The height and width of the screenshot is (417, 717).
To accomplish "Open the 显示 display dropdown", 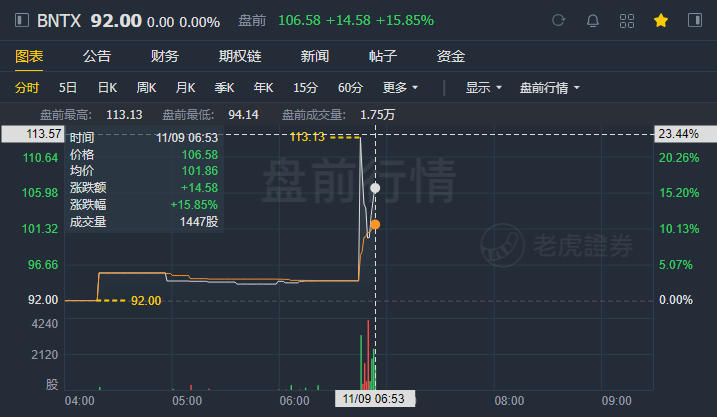I will 483,87.
